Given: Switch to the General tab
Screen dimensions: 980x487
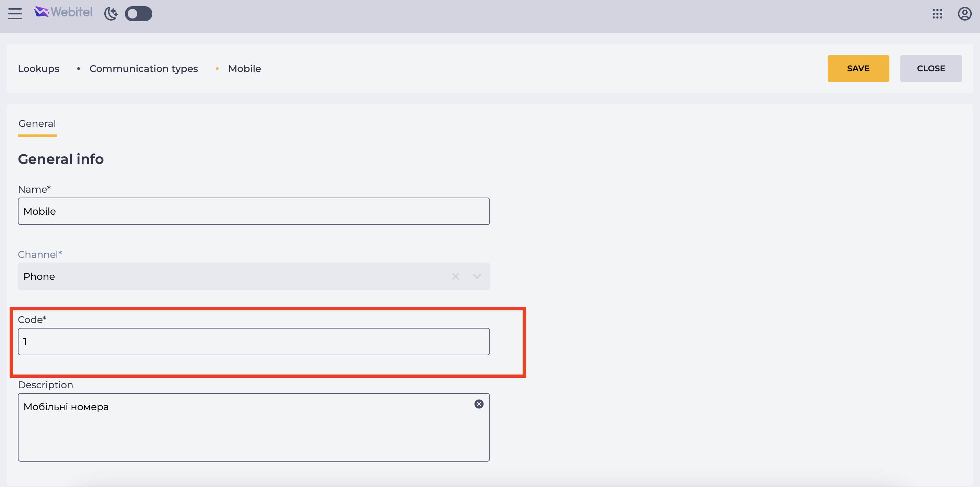Looking at the screenshot, I should (x=37, y=123).
